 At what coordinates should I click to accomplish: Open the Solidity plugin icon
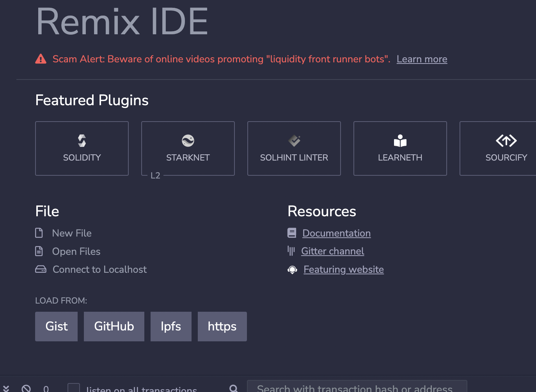click(x=82, y=141)
